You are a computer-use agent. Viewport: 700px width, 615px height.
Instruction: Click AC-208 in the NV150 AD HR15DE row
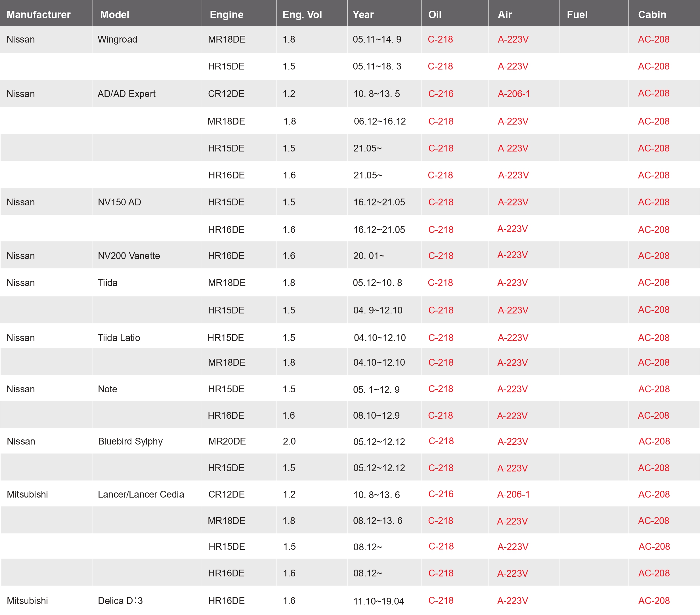653,202
